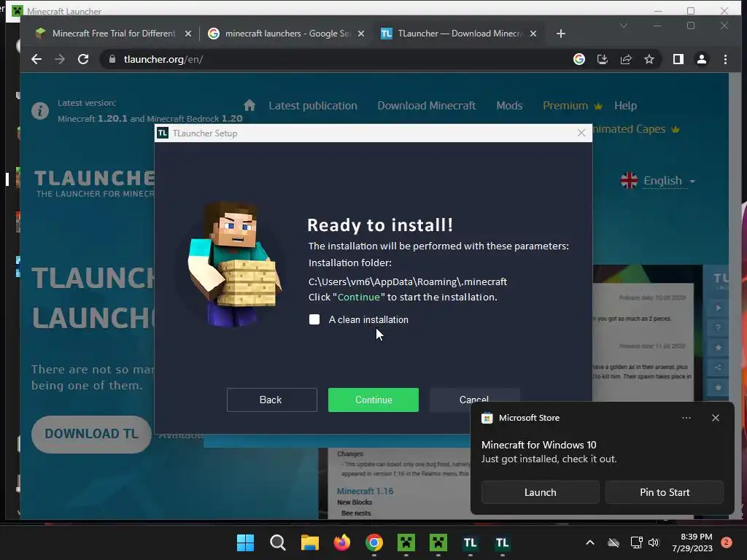Toggle the browser side panel
The image size is (747, 560).
(678, 60)
